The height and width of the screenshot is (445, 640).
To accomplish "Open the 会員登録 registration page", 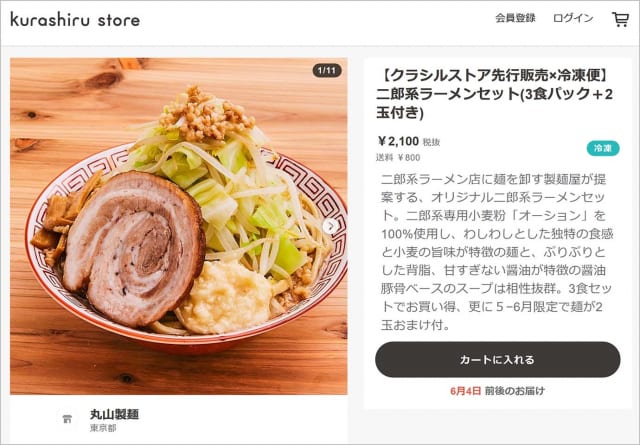I will [515, 18].
